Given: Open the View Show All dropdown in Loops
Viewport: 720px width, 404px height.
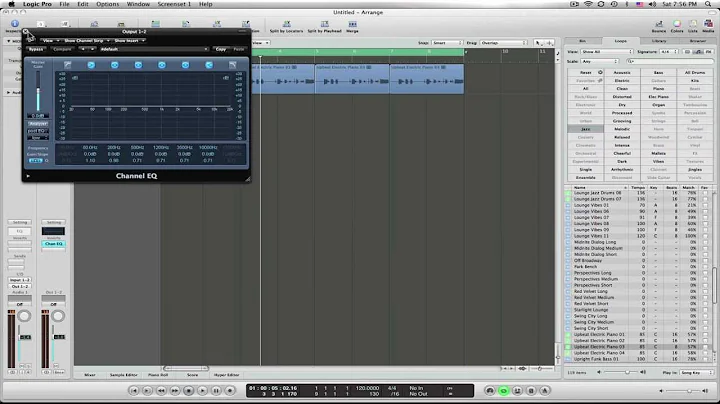Looking at the screenshot, I should (x=607, y=52).
